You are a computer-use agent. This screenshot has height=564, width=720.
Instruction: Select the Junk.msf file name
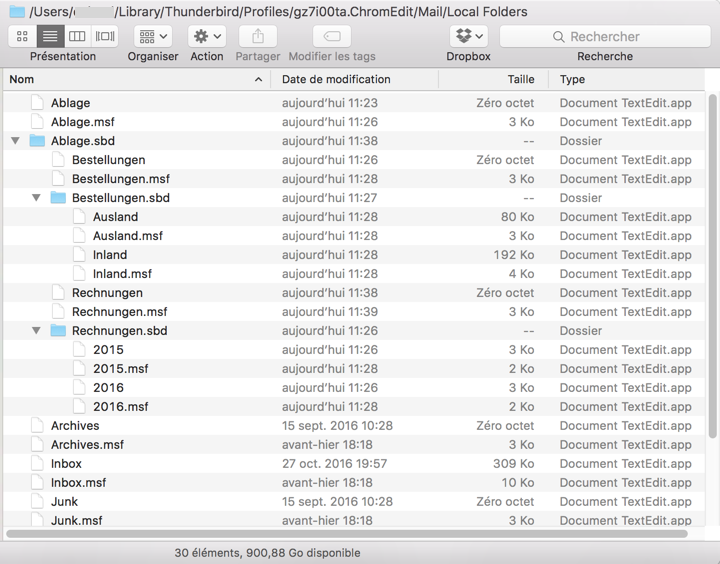tap(77, 520)
